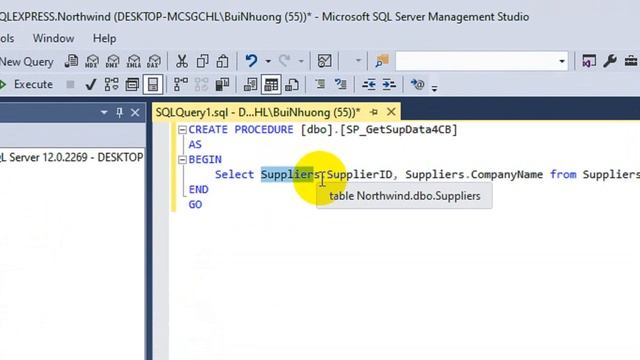Open the find combo box dropdown
Screen dimensions: 640x360
[x=562, y=62]
